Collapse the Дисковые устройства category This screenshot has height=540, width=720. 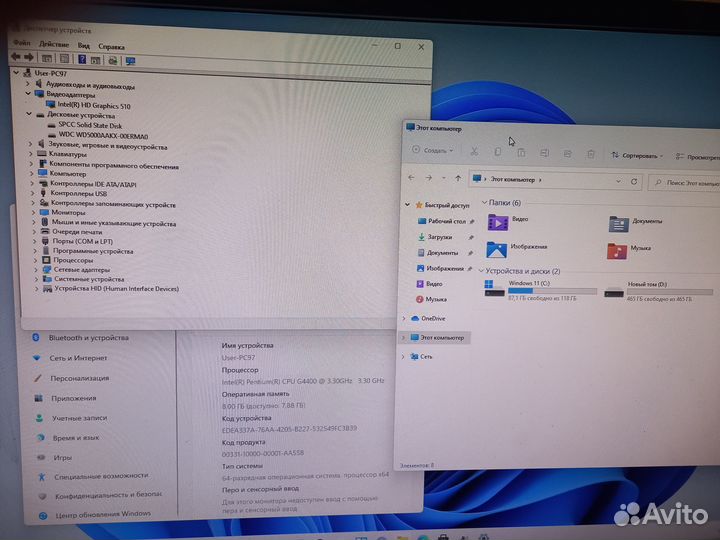[29, 113]
